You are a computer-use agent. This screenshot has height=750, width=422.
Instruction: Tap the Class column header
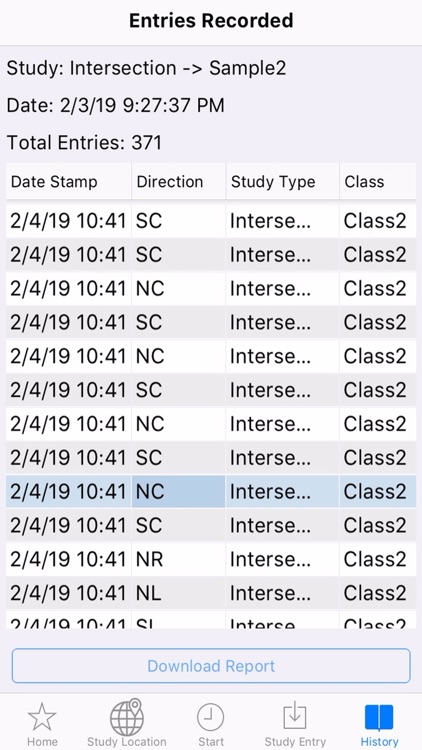[x=364, y=182]
